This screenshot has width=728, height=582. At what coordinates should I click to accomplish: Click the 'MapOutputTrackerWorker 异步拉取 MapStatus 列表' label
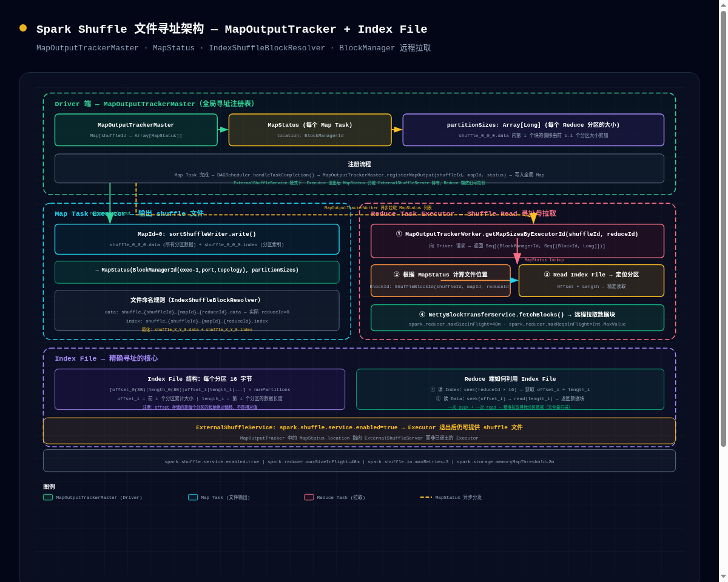click(x=378, y=208)
